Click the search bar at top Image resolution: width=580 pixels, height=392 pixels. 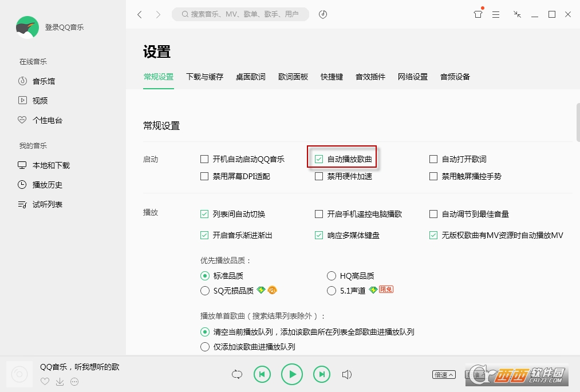pos(240,14)
